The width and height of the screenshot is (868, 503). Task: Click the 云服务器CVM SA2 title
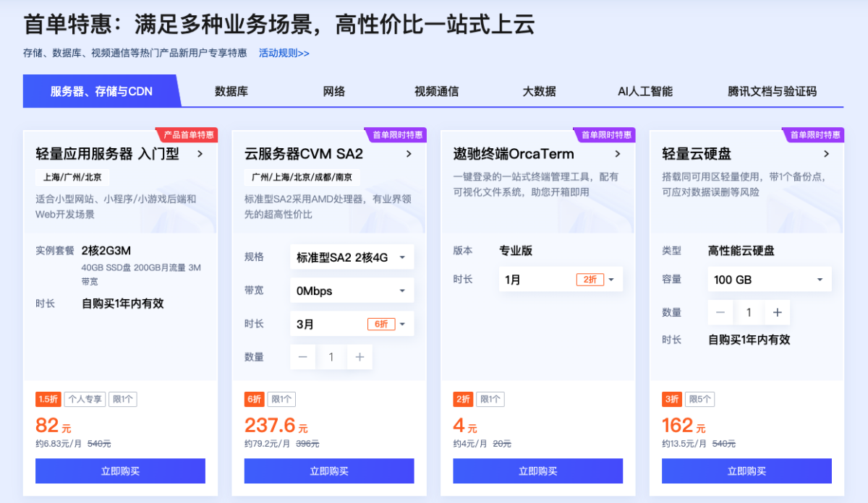click(x=304, y=153)
